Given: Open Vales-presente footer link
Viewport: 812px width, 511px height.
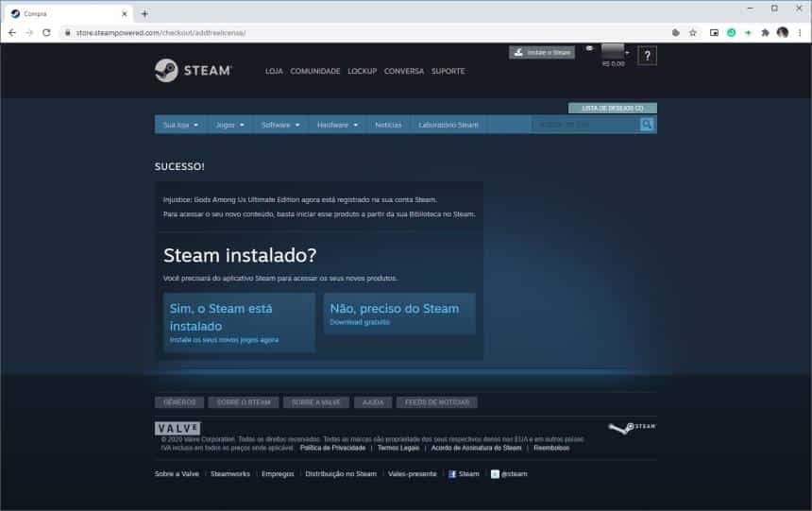Looking at the screenshot, I should tap(413, 473).
